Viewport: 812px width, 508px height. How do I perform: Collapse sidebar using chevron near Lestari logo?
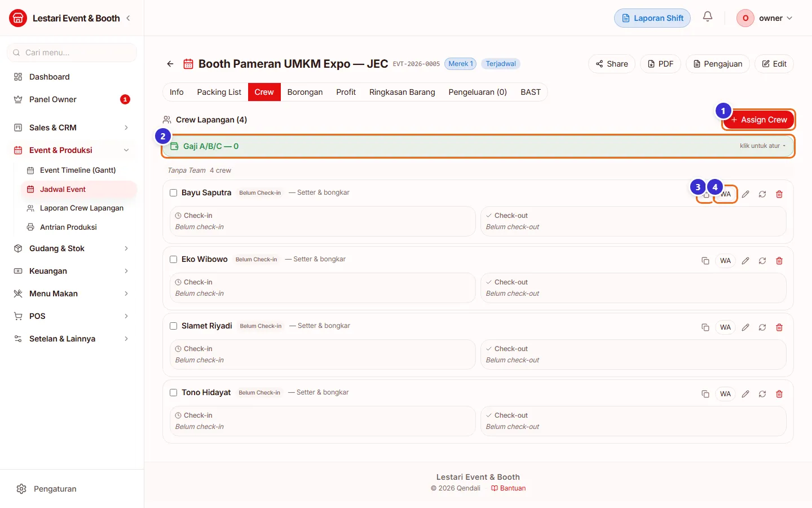128,18
